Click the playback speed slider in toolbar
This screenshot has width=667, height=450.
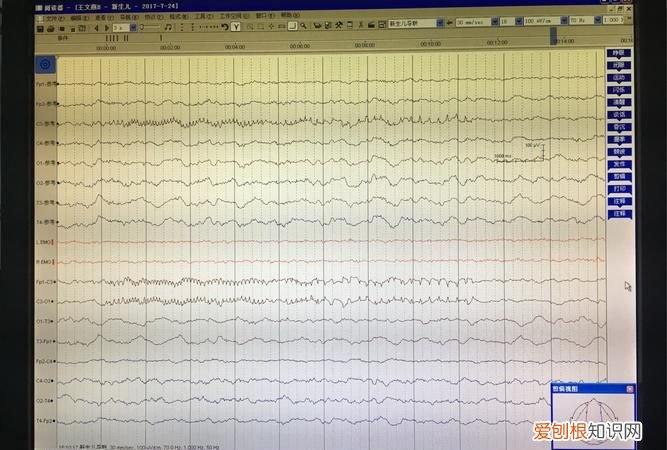(150, 29)
